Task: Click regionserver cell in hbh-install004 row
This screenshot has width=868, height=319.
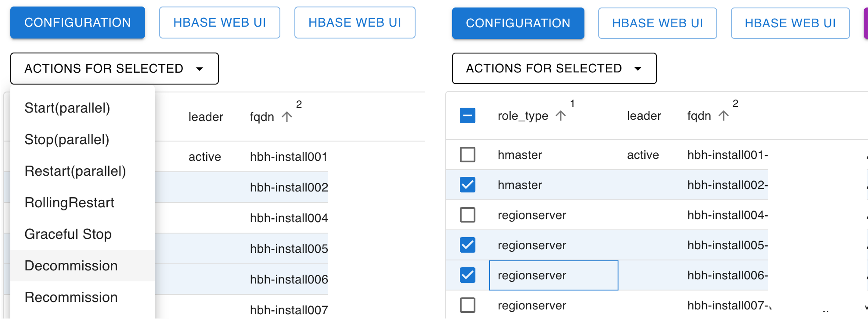Action: [x=532, y=215]
